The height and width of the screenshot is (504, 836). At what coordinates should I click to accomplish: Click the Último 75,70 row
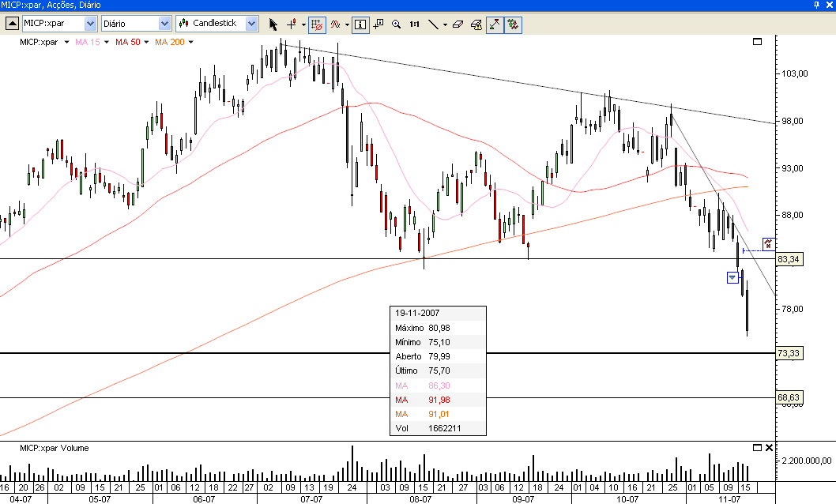click(x=439, y=370)
